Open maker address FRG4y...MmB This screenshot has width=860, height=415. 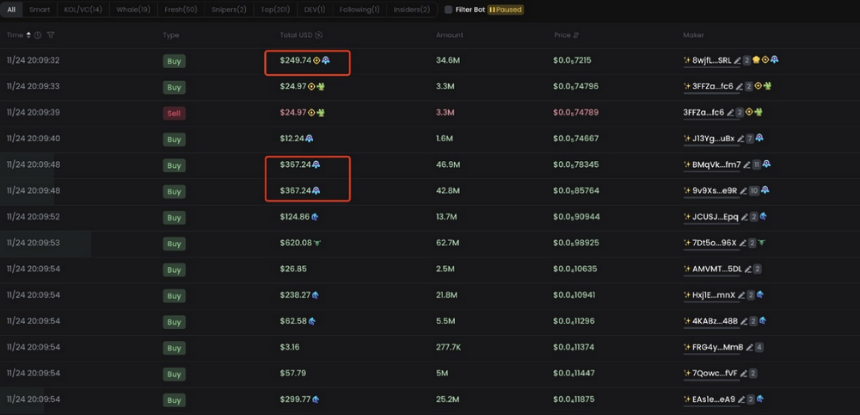tap(718, 347)
